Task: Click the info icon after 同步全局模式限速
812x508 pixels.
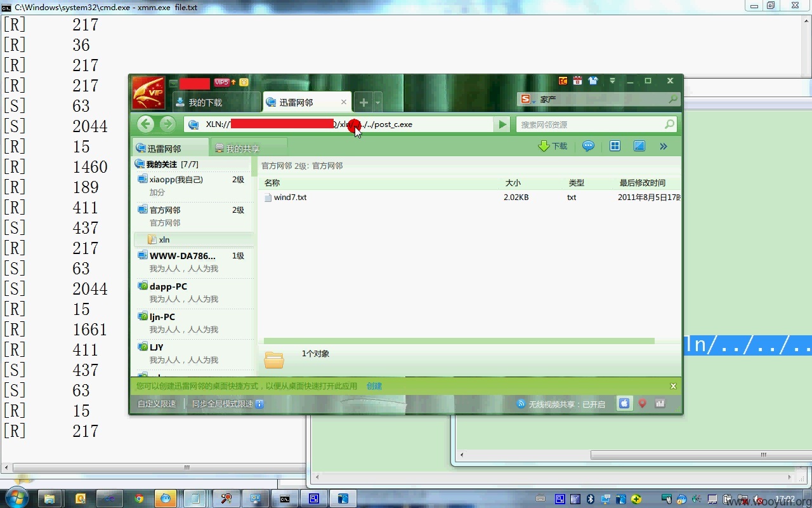Action: coord(259,404)
